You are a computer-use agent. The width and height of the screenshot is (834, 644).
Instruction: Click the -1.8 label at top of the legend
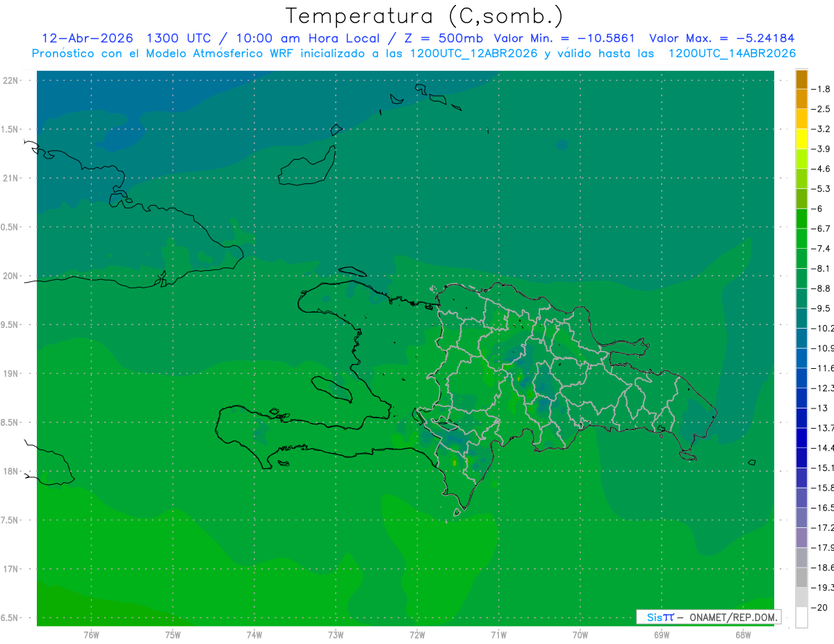(824, 89)
